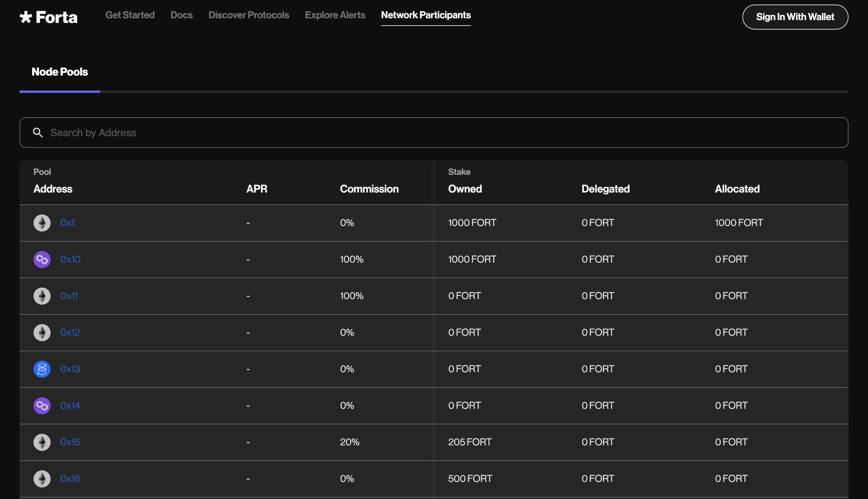Screen dimensions: 868x499
Task: Click Sign In With Wallet button
Action: tap(795, 17)
